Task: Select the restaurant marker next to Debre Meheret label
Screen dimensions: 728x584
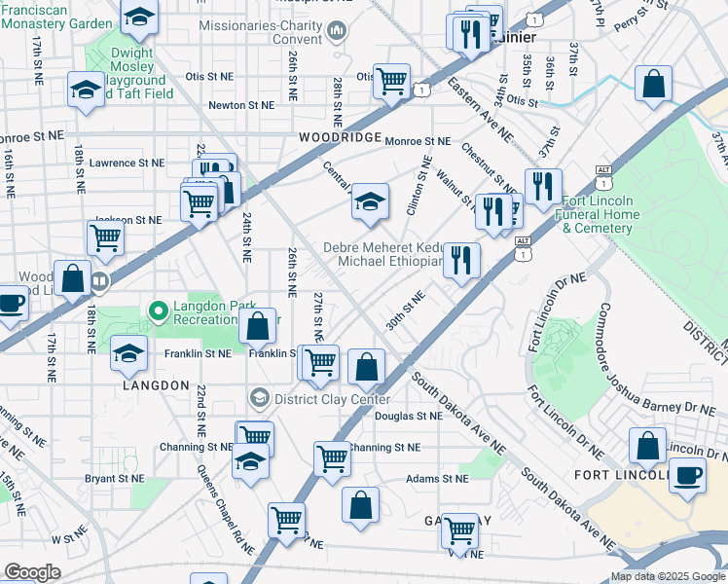Action: click(461, 261)
